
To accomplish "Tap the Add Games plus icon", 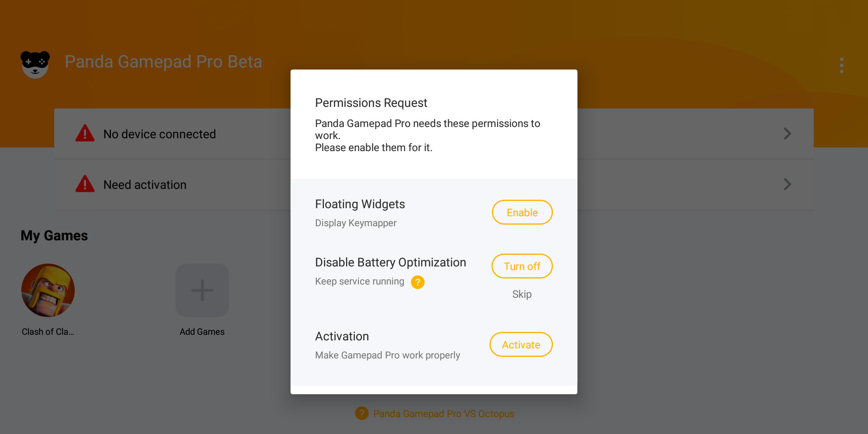I will [202, 290].
